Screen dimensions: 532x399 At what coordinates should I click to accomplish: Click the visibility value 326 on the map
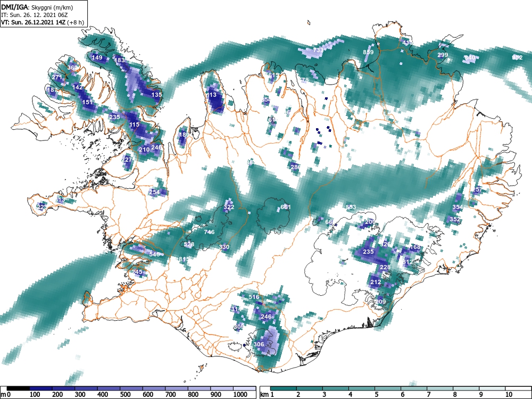pyautogui.click(x=385, y=244)
